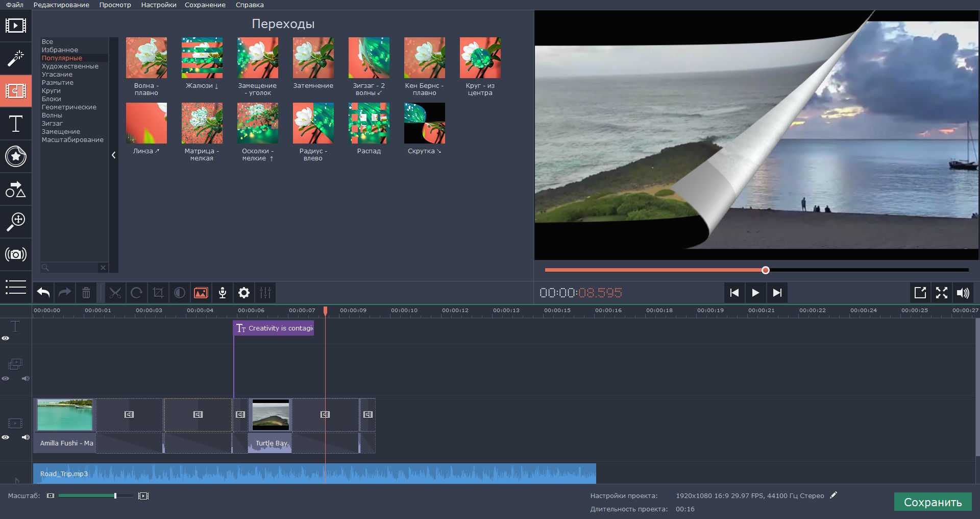Open clip properties gear icon

point(244,293)
